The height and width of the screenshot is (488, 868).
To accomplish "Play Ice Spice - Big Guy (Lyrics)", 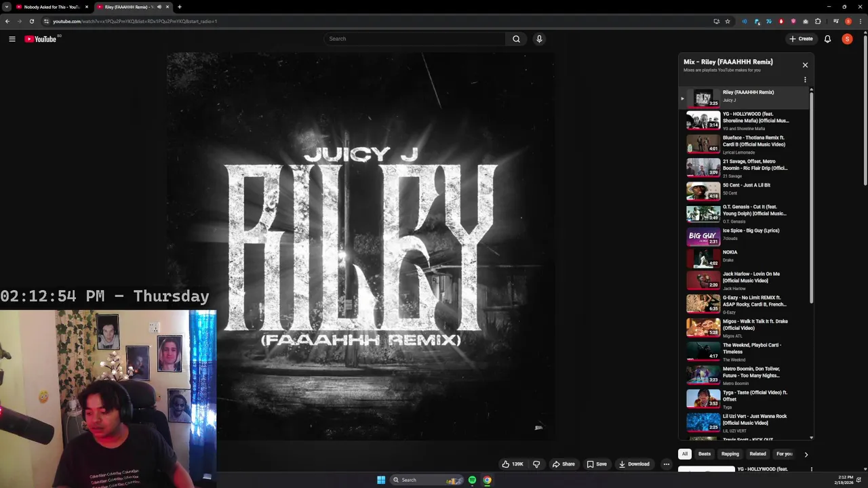I will click(744, 237).
